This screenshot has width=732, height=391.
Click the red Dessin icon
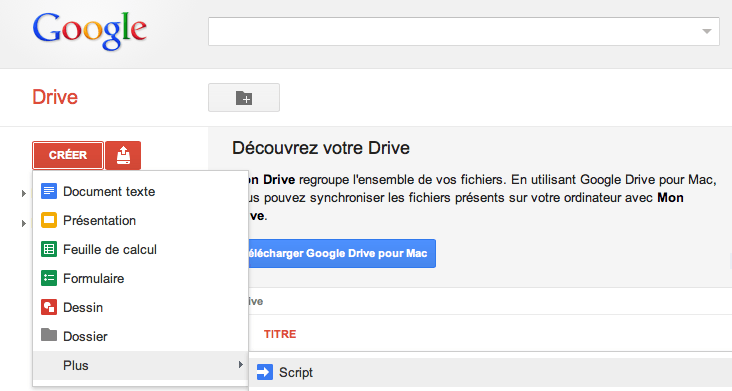tap(49, 307)
